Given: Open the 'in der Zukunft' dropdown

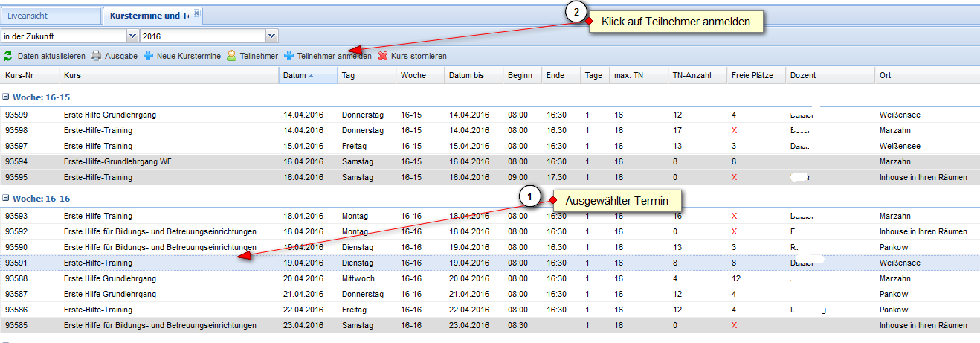Looking at the screenshot, I should [132, 36].
